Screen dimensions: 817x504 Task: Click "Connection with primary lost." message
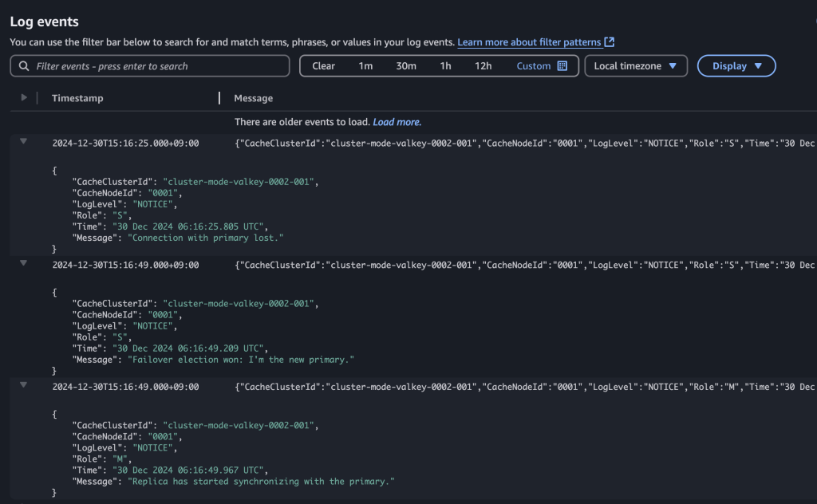206,238
